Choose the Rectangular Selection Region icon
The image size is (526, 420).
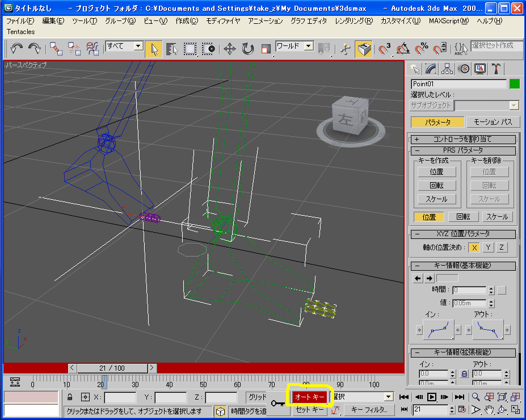point(190,49)
